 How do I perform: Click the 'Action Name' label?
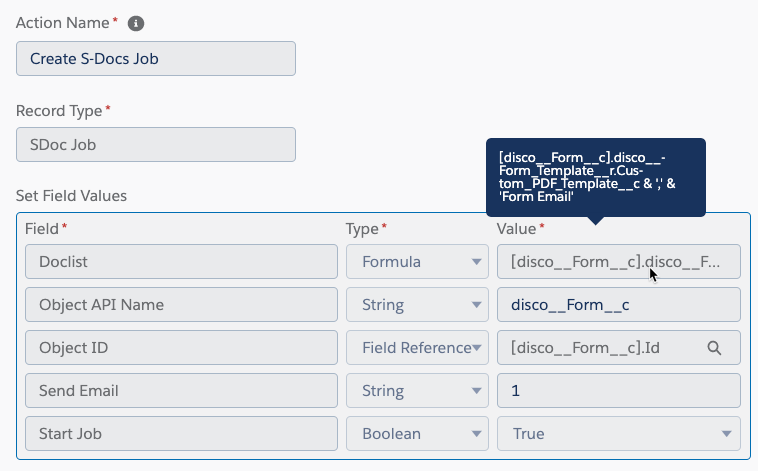tap(62, 23)
